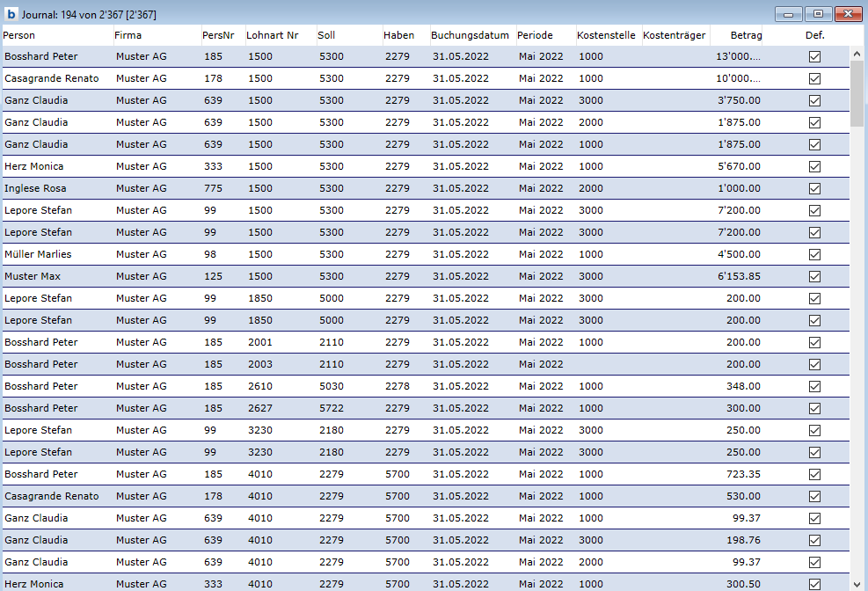Screen dimensions: 868x591
Task: Click the vertical scrollbar thumb
Action: coord(857,92)
